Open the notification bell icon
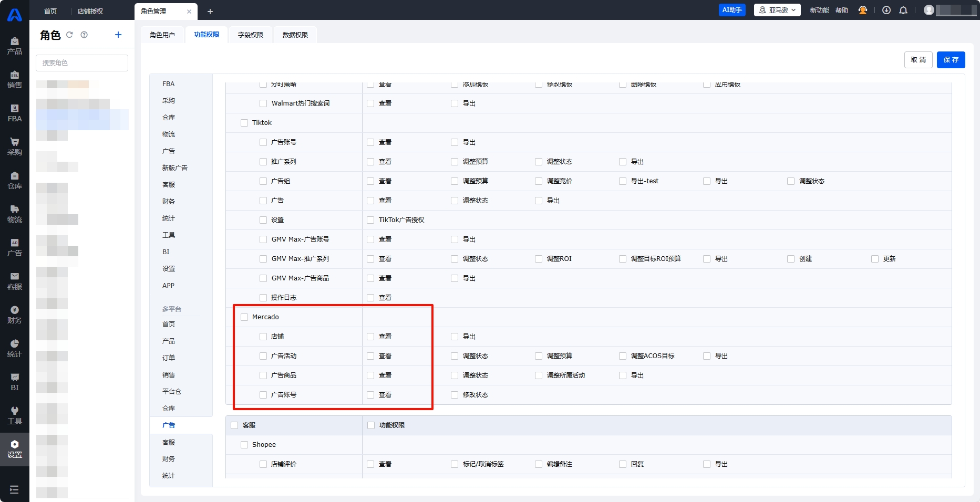The width and height of the screenshot is (980, 502). (903, 11)
